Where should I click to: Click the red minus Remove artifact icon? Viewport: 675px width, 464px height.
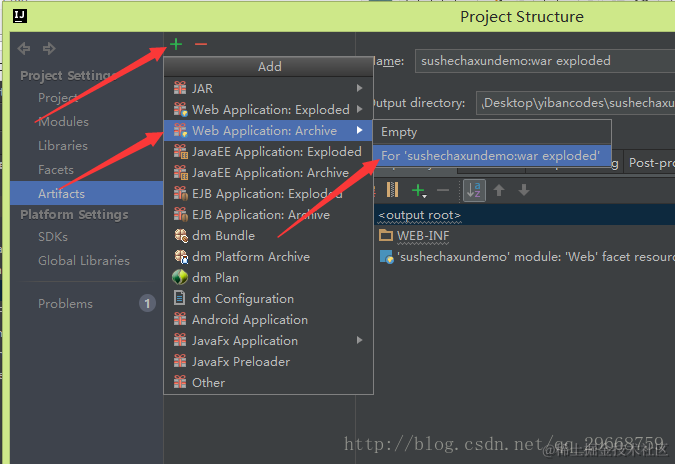pyautogui.click(x=201, y=44)
